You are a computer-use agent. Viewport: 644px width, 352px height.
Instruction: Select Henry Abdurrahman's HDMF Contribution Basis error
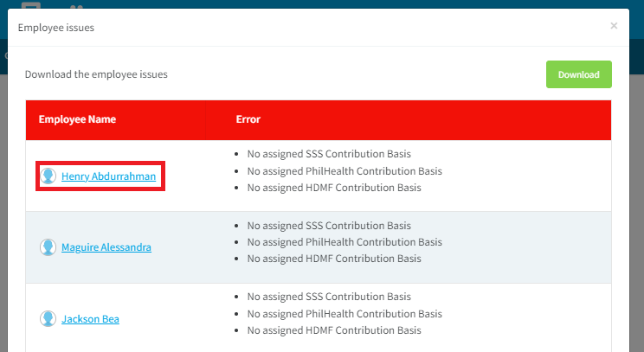(x=334, y=188)
